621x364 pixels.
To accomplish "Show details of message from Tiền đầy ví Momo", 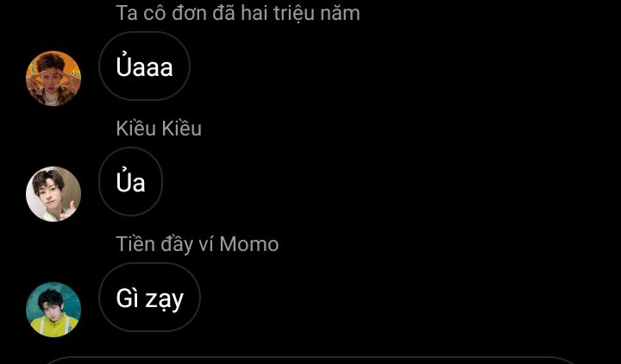I will click(x=149, y=297).
